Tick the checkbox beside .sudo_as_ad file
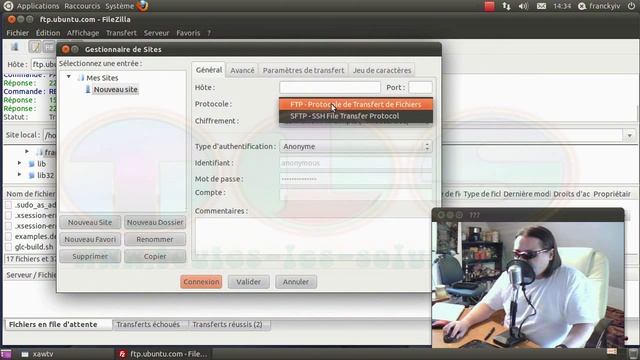 click(x=9, y=205)
